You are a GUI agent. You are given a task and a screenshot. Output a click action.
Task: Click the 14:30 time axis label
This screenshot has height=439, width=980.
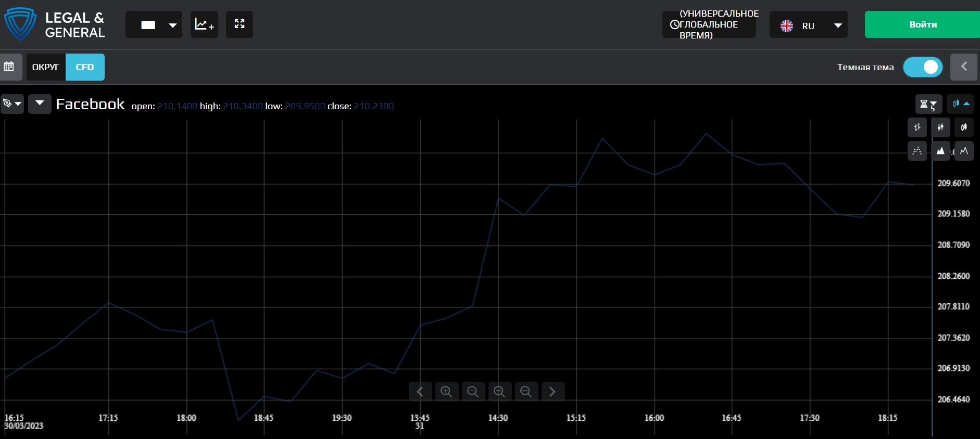point(498,418)
